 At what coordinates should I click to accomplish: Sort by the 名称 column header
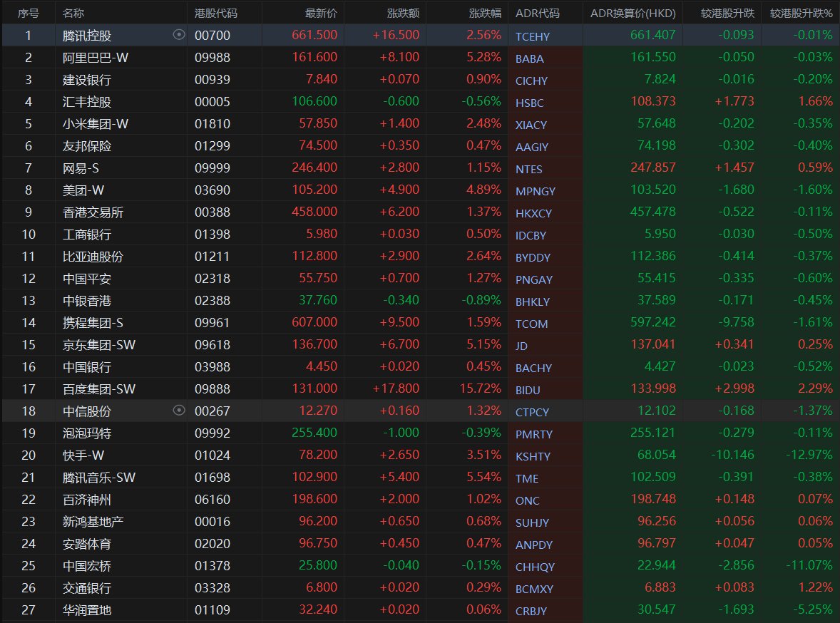[x=73, y=13]
